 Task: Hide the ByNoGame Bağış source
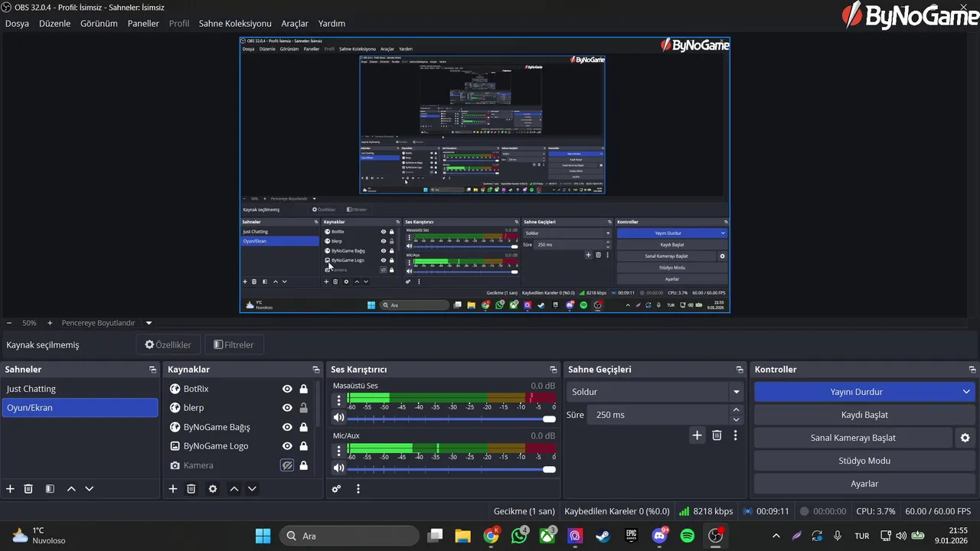coord(287,427)
